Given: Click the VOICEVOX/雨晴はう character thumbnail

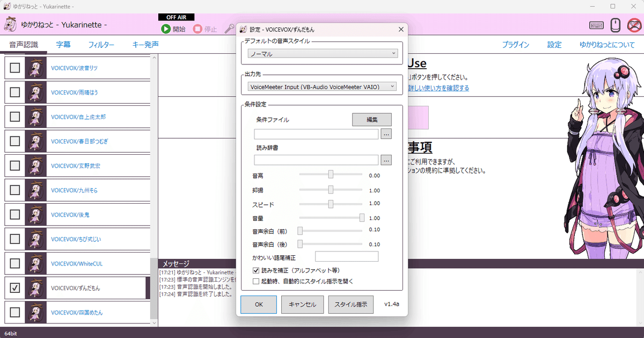Looking at the screenshot, I should pos(36,92).
